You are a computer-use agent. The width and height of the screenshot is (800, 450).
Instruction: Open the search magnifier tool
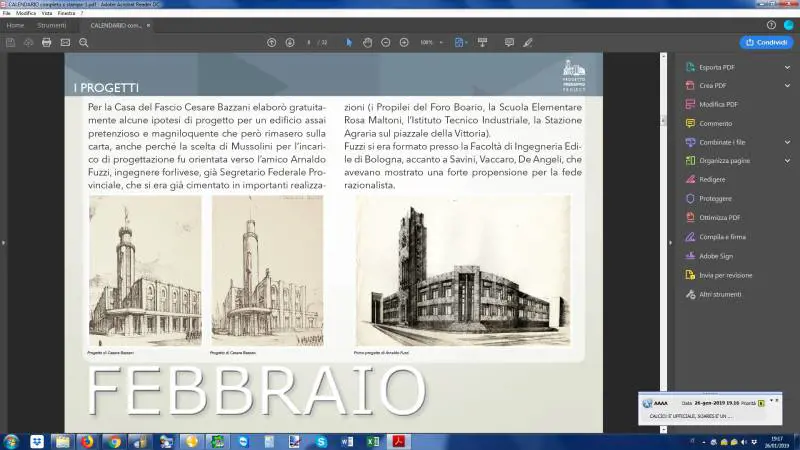tap(84, 43)
